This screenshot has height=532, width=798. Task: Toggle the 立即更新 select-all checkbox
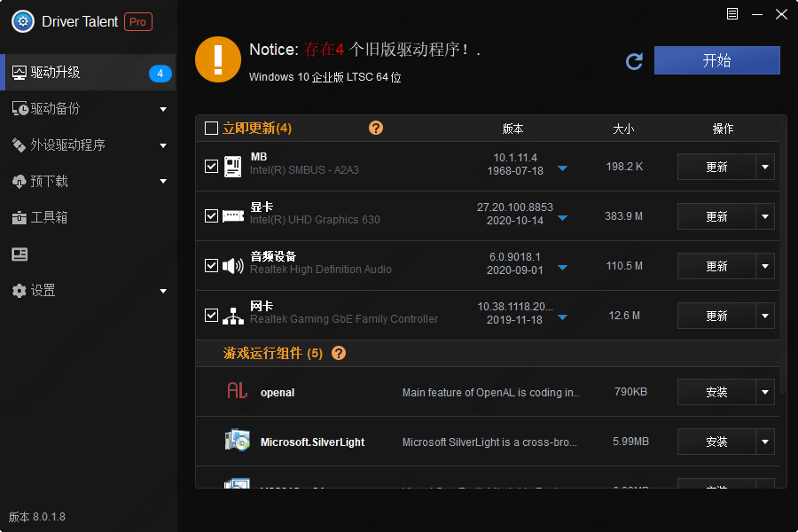[x=211, y=128]
